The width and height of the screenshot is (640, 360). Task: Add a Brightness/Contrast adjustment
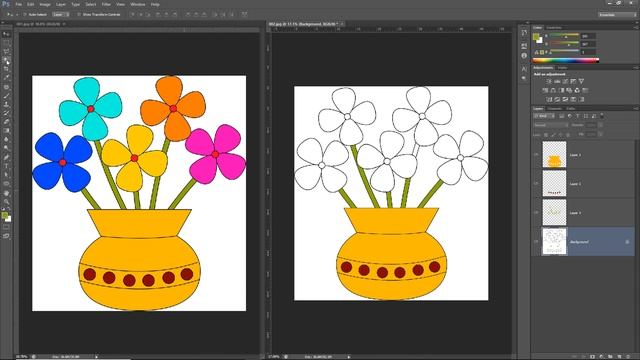pos(549,82)
